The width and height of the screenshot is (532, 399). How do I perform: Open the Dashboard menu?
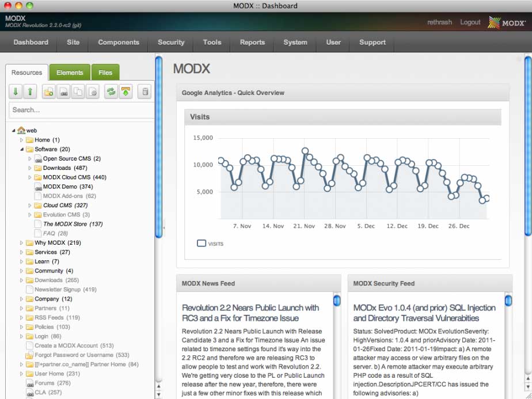31,43
